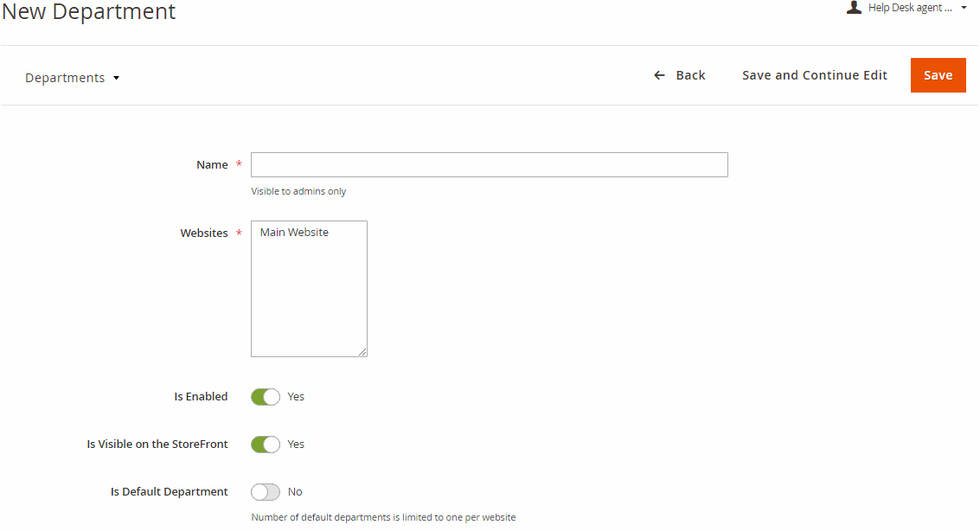Click the Is Default Department label
The image size is (980, 531).
(x=169, y=491)
